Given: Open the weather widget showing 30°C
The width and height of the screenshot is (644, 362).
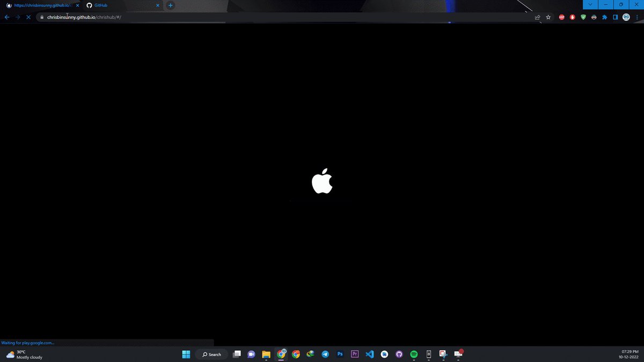Looking at the screenshot, I should (x=24, y=354).
